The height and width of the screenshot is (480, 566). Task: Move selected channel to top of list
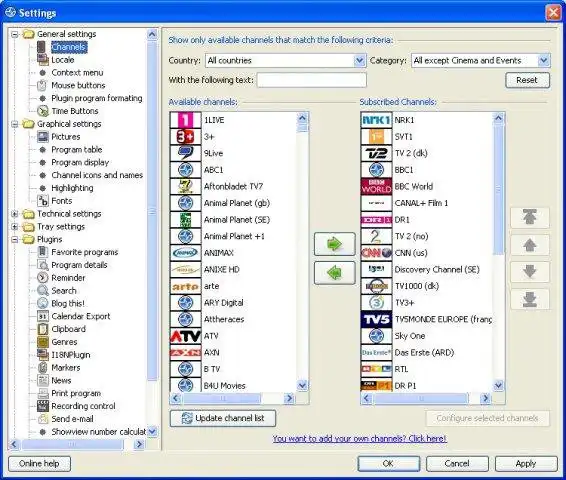pos(530,217)
